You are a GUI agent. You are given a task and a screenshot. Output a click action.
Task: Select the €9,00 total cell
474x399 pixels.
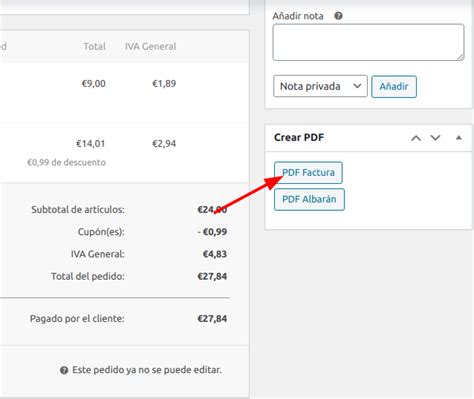94,83
